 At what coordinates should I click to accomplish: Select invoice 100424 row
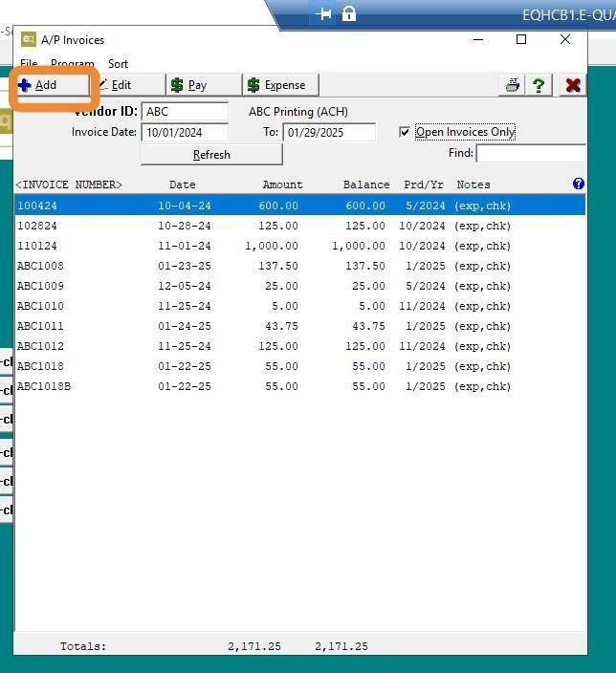tap(299, 206)
